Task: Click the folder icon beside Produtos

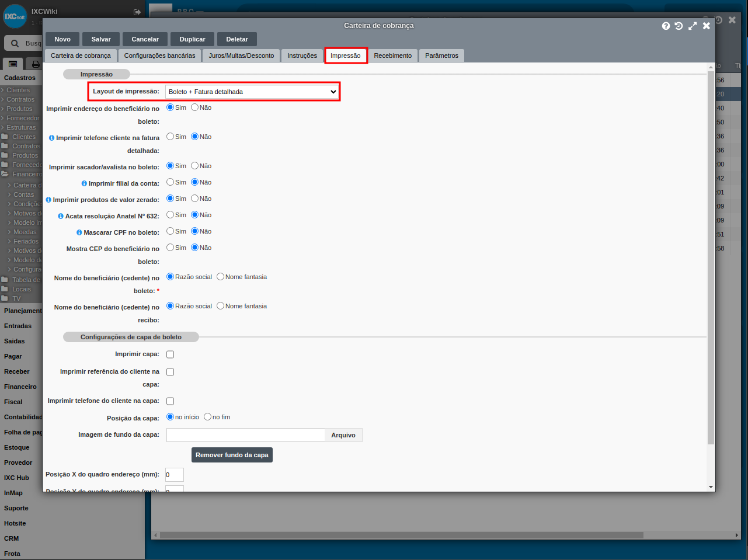Action: point(5,155)
